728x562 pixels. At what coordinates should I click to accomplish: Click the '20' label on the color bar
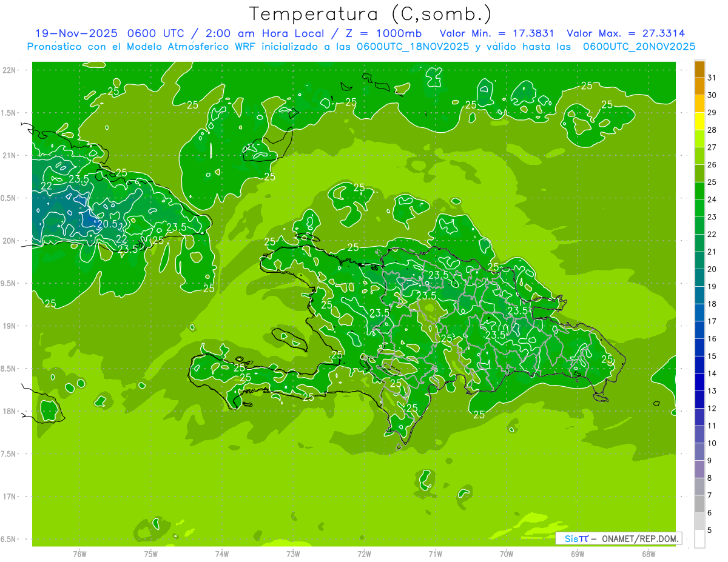click(712, 269)
